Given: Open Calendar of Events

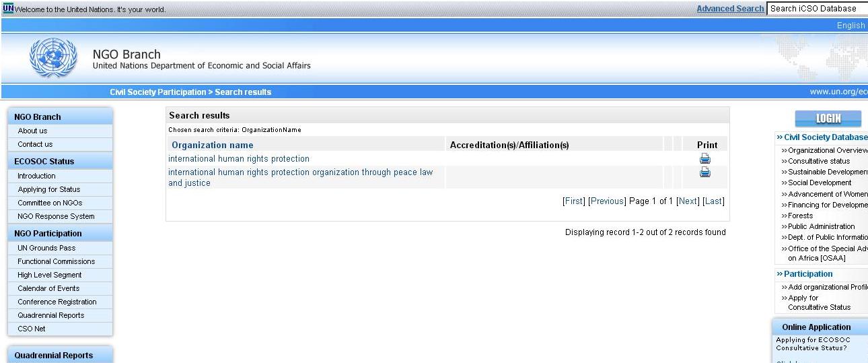Looking at the screenshot, I should [48, 288].
